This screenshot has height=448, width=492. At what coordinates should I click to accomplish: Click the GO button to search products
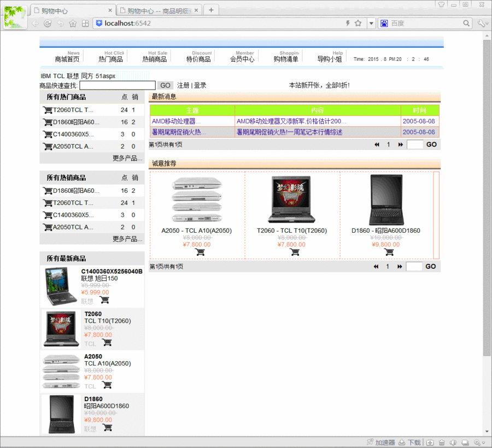[x=165, y=85]
